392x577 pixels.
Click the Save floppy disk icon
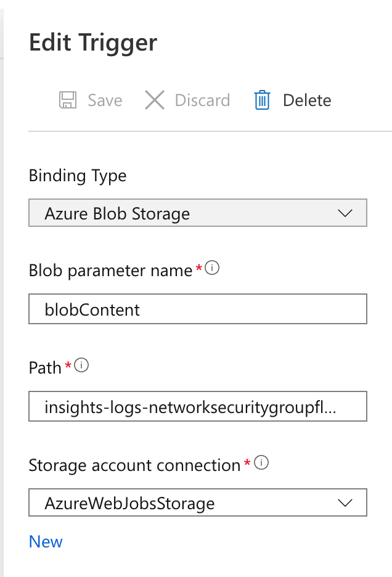[68, 100]
